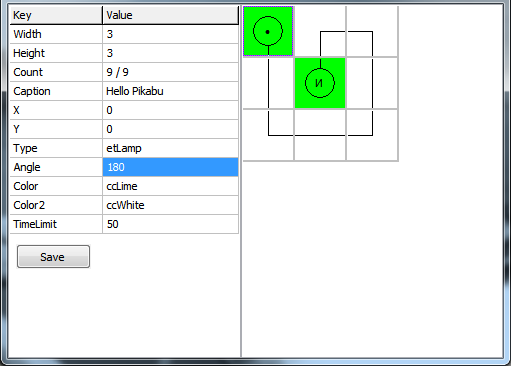Change the Type value etLamp

(x=171, y=148)
